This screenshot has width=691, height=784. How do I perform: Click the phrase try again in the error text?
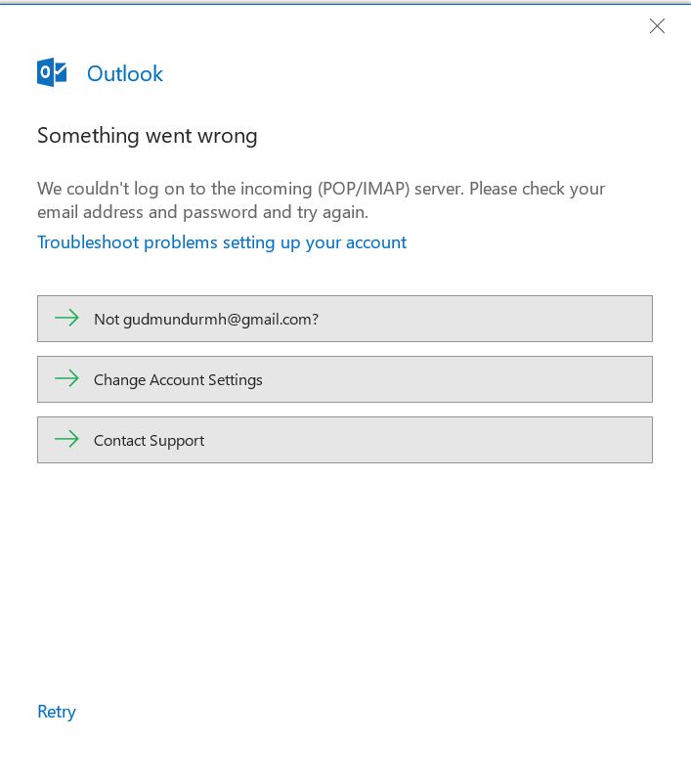click(332, 212)
